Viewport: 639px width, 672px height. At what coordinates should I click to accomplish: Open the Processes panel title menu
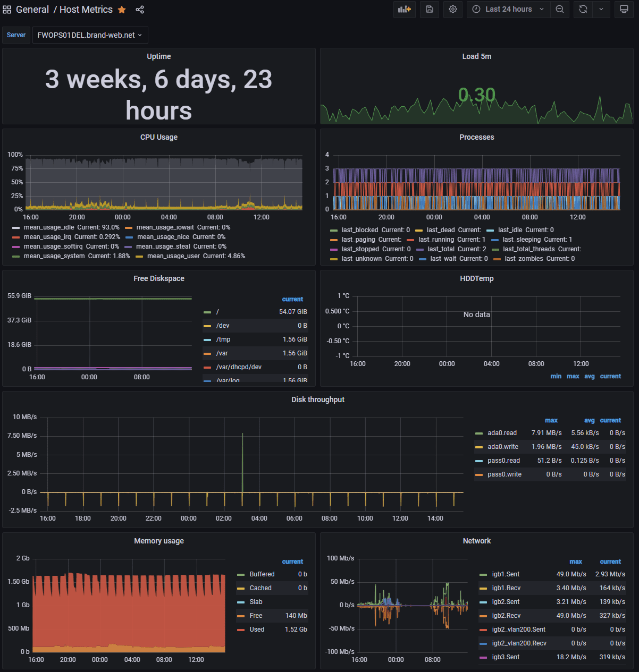[x=477, y=137]
